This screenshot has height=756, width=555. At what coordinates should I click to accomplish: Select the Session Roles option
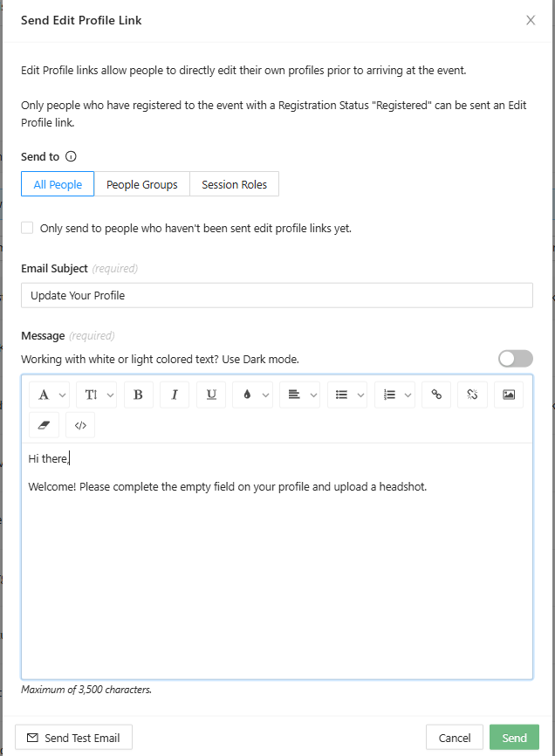click(234, 184)
